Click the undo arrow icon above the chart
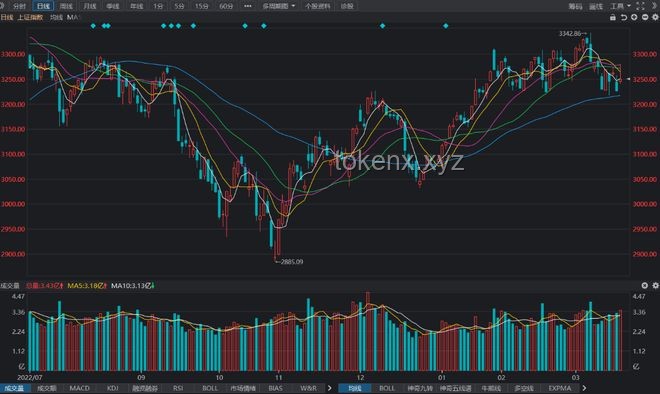 [624, 17]
